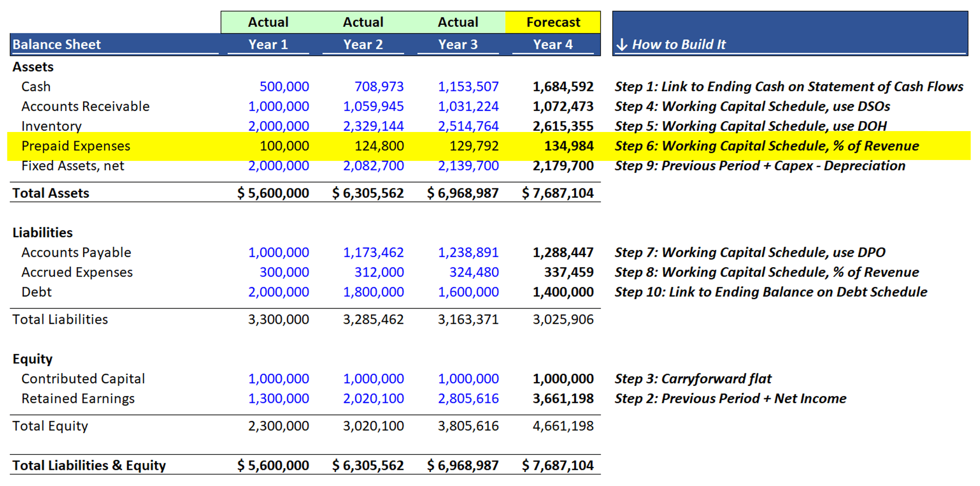
Task: Select Inventory Year 2 value 2,329,144
Action: click(373, 126)
